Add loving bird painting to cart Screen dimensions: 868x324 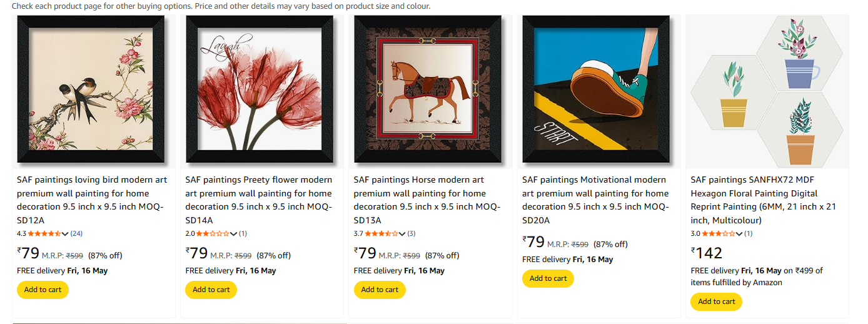[43, 290]
